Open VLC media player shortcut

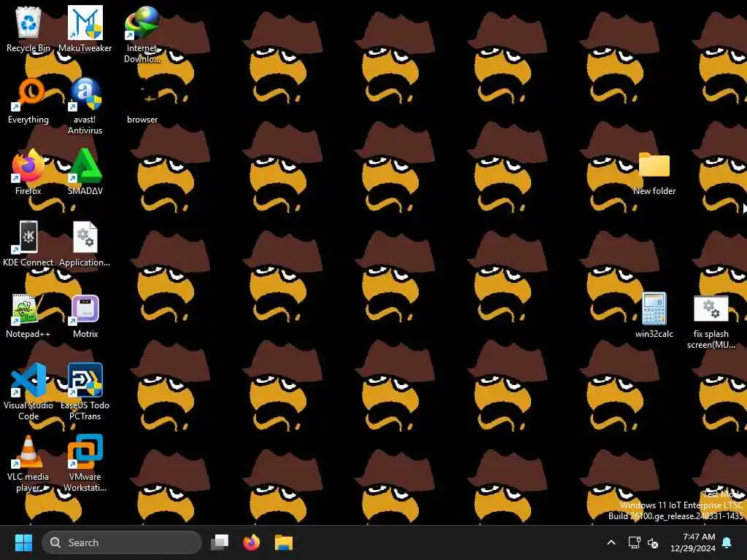(28, 463)
